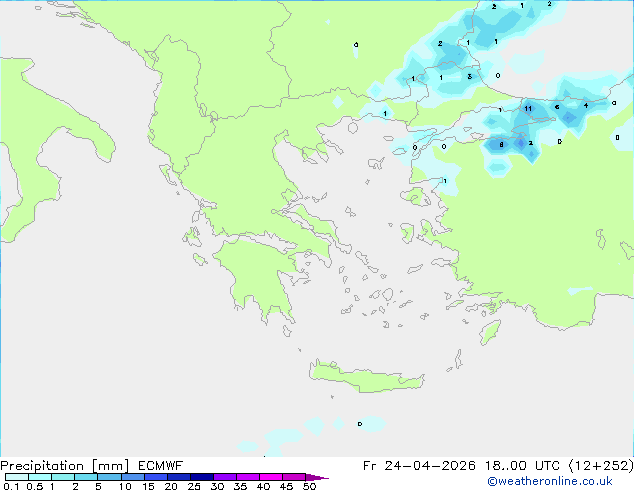
Task: Click the '0.1' legend tick label
Action: coord(11,486)
